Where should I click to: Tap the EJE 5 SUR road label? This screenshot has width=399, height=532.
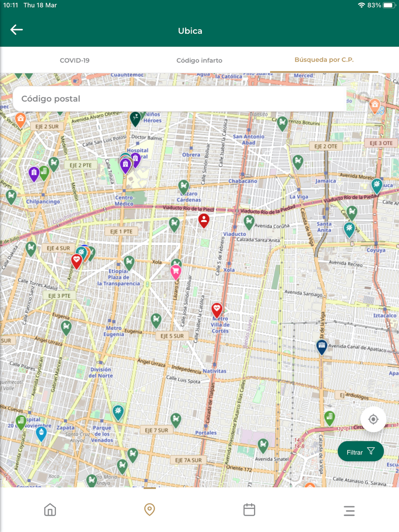point(172,336)
